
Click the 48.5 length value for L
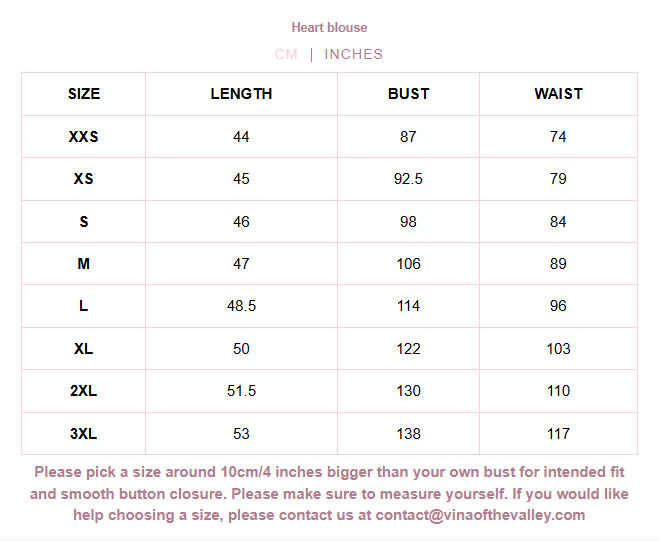coord(241,306)
